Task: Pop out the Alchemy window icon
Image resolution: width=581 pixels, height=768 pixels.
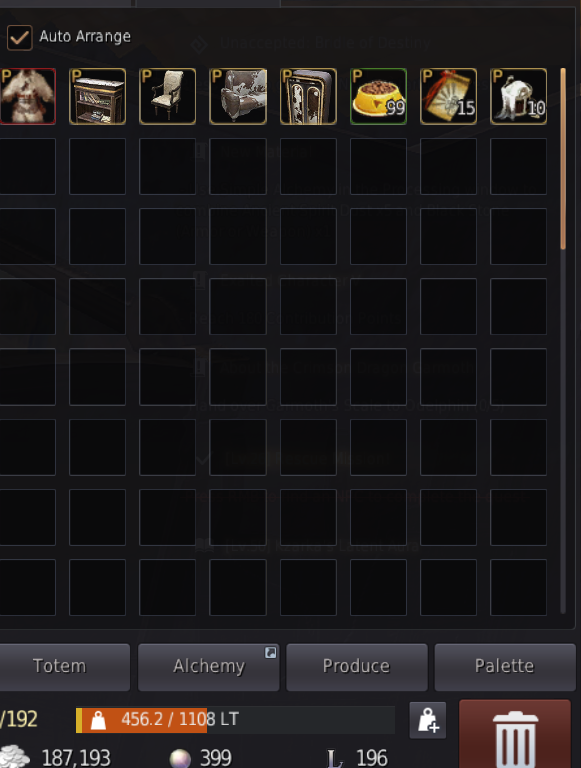Action: point(270,652)
